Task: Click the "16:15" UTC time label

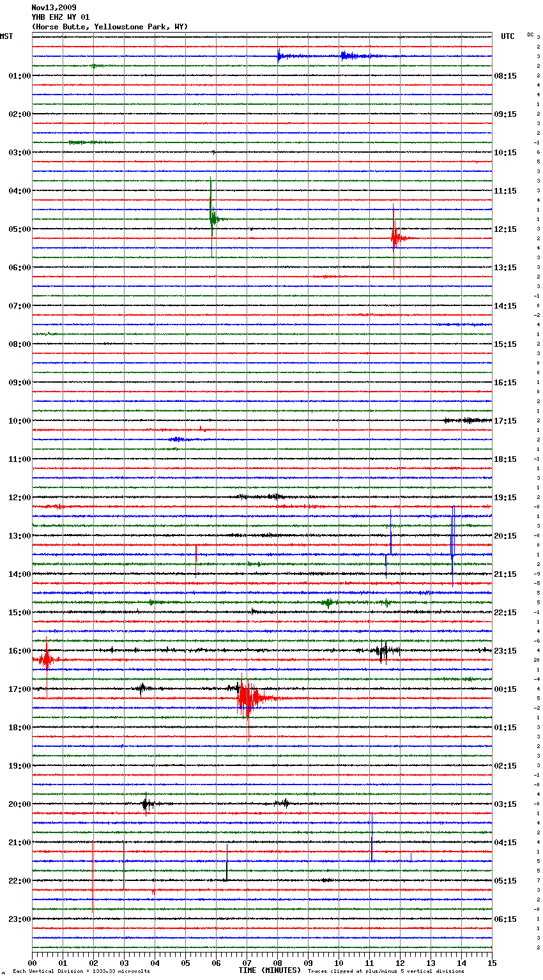Action: [x=505, y=383]
